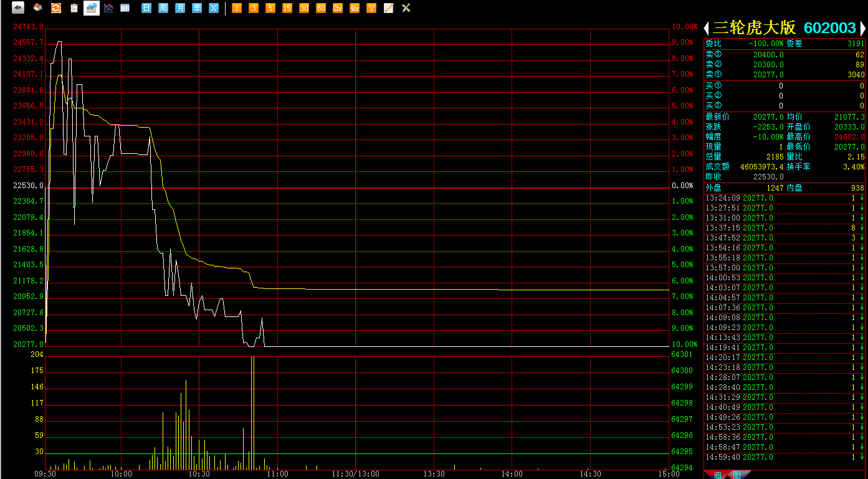
Task: Click the average price 21077.3
Action: (x=850, y=117)
